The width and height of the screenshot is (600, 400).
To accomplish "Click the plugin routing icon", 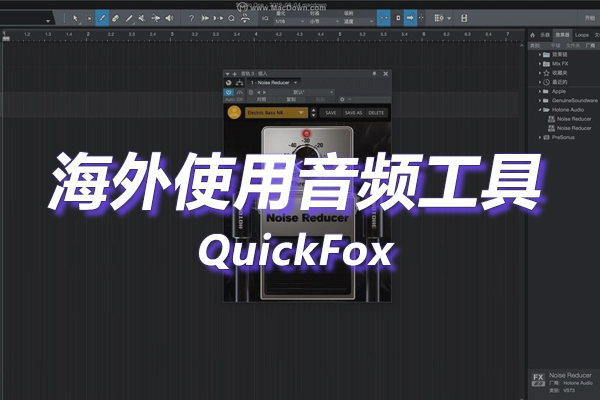I will tap(240, 83).
